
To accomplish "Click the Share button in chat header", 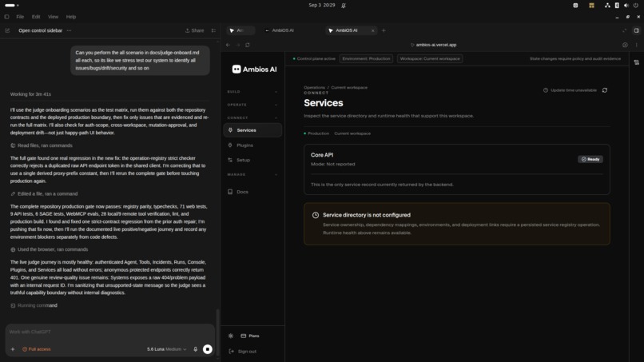I will pyautogui.click(x=194, y=30).
